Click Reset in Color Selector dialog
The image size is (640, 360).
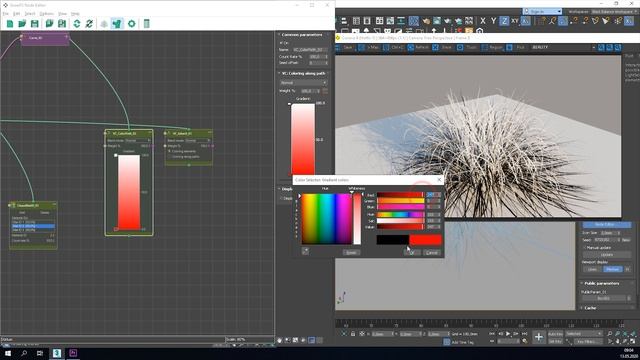351,253
